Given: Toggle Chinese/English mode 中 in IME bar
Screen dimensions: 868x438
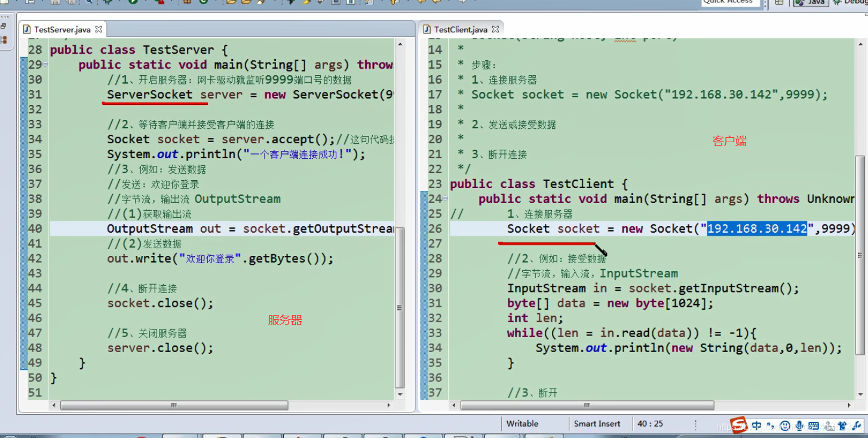Looking at the screenshot, I should pos(757,426).
